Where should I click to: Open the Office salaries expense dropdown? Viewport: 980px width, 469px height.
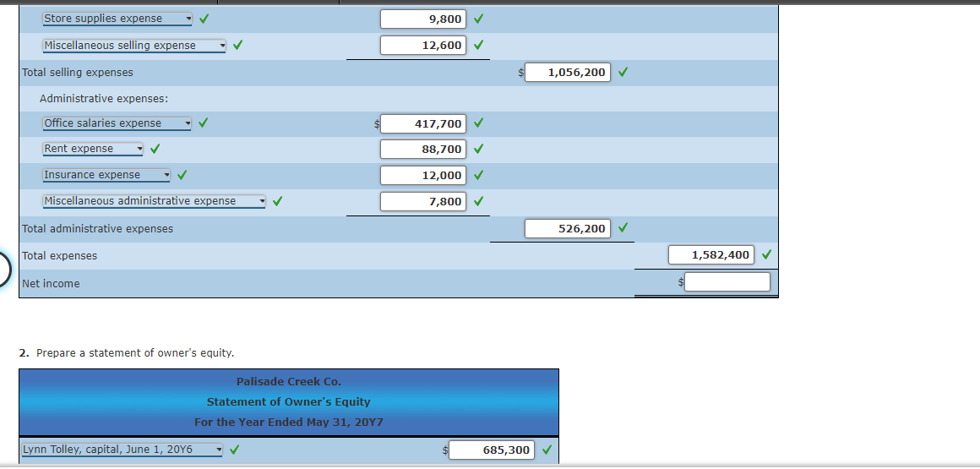pos(117,123)
